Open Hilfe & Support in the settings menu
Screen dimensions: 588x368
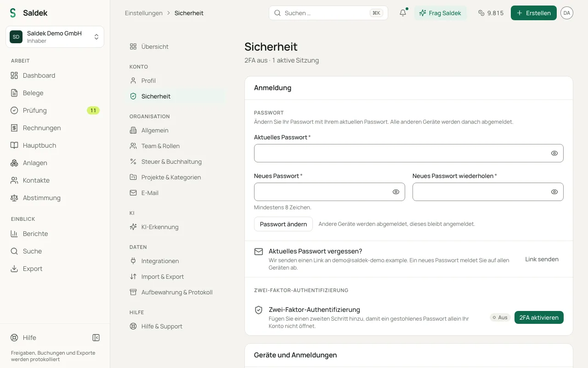tap(175, 326)
